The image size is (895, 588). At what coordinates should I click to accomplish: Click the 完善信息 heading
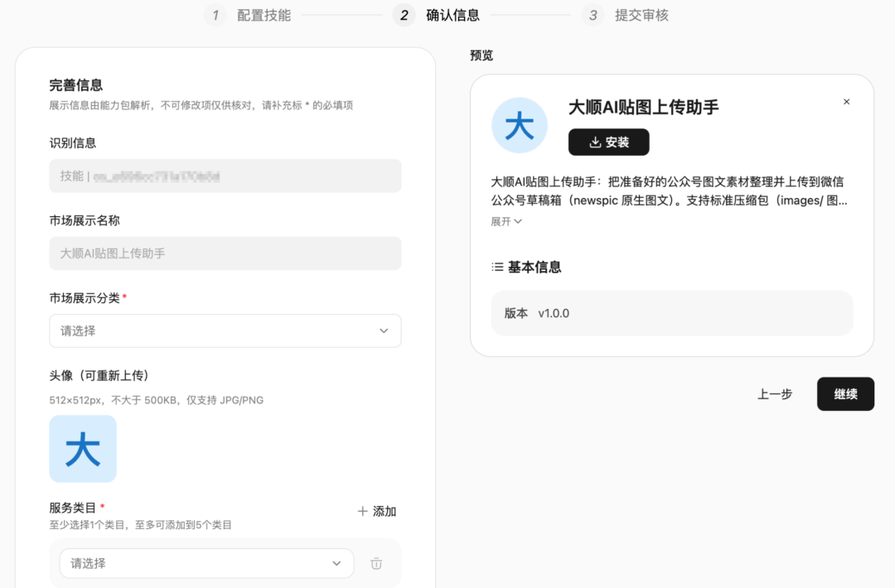[x=76, y=85]
